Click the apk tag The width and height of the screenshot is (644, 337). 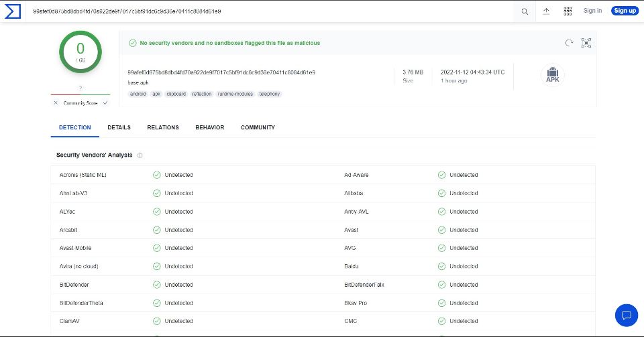point(156,94)
